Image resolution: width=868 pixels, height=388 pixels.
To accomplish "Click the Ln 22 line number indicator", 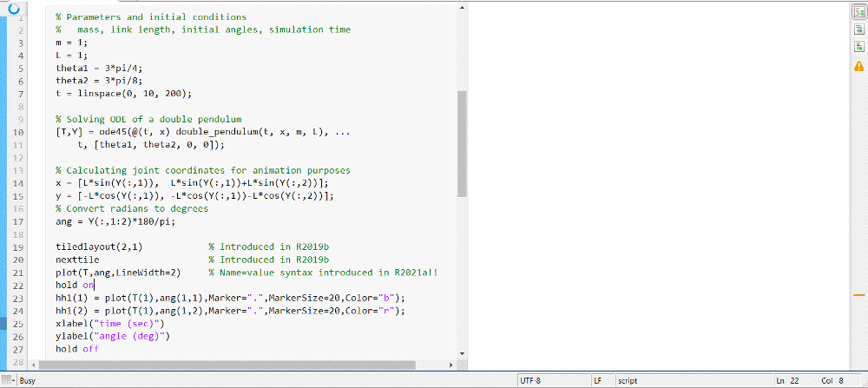I will [x=787, y=380].
